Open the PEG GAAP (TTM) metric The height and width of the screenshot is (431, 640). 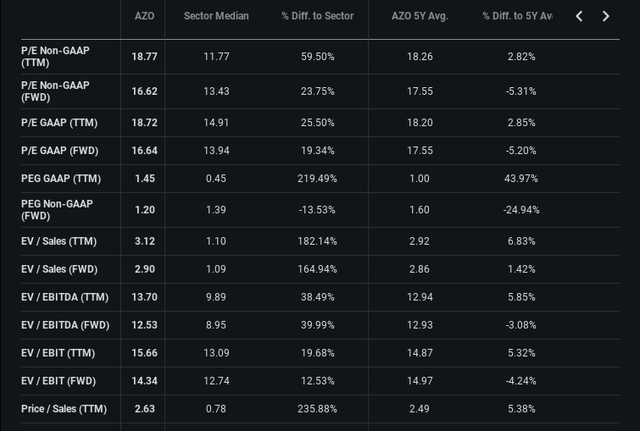tap(61, 178)
